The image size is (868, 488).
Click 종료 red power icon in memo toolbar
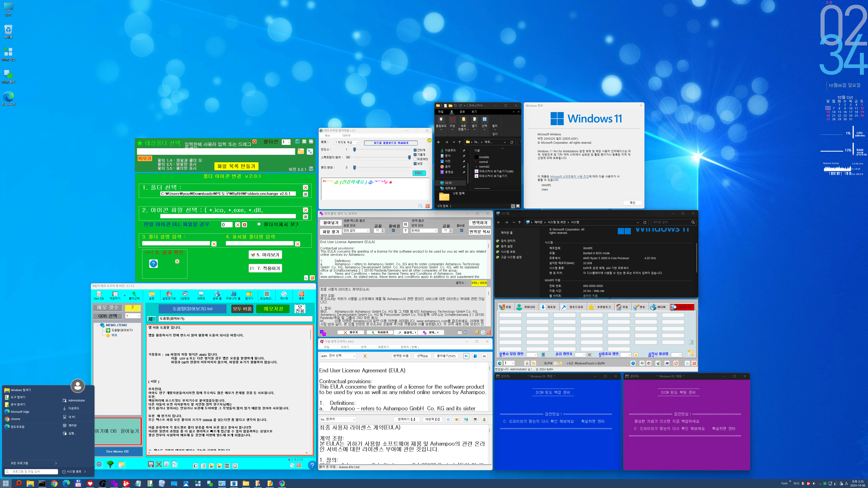[302, 295]
